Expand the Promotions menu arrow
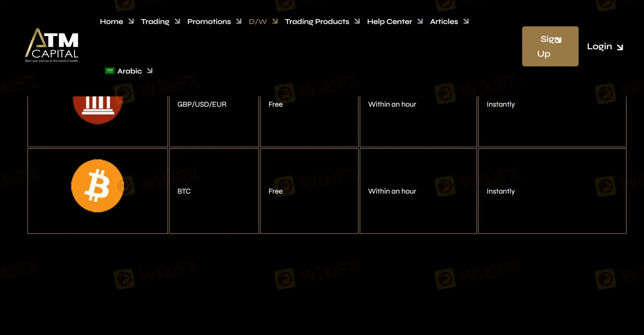Image resolution: width=644 pixels, height=335 pixels. 239,21
